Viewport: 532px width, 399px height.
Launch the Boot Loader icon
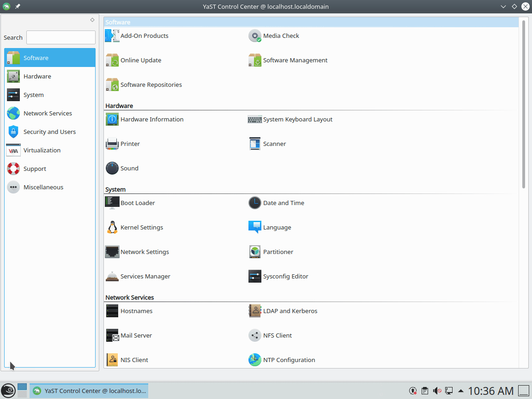coord(112,203)
